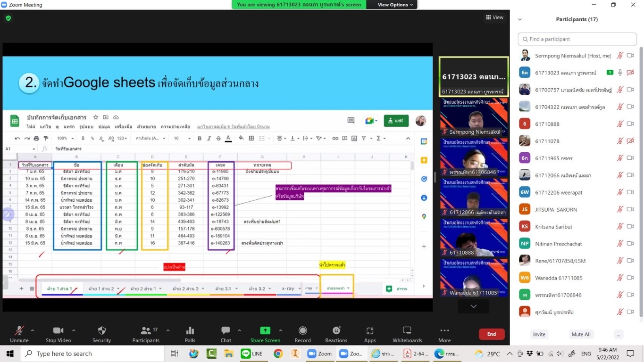
Task: Select participant Wanadda 61711085 in list
Action: point(577,278)
